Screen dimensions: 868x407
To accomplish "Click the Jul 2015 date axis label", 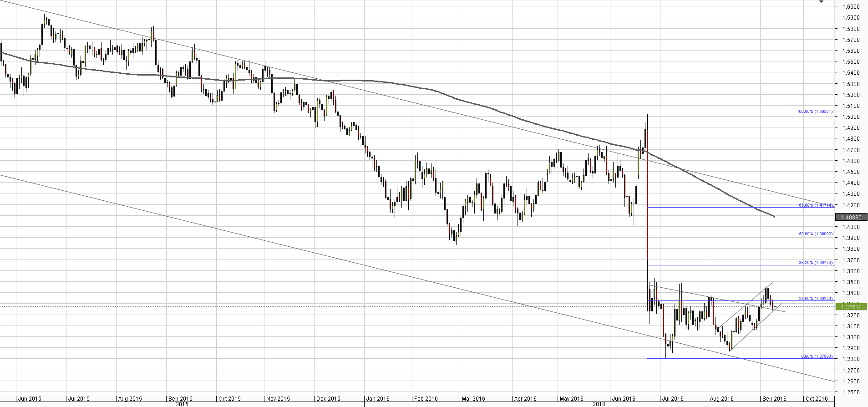I will (79, 399).
